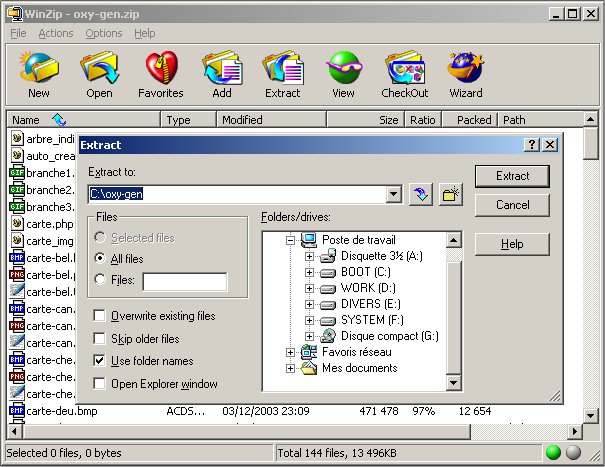Image resolution: width=605 pixels, height=467 pixels.
Task: Select the All files radio button
Action: (x=100, y=258)
